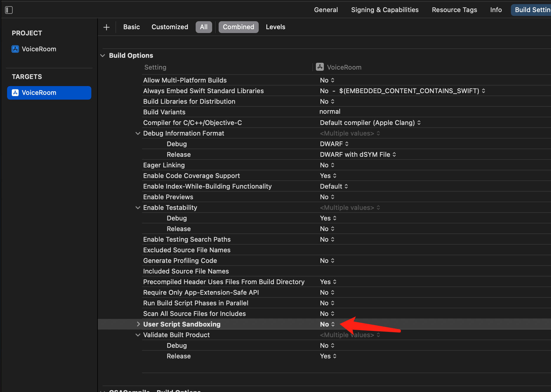This screenshot has width=551, height=392.
Task: Expand the User Script Sandboxing row
Action: (138, 324)
